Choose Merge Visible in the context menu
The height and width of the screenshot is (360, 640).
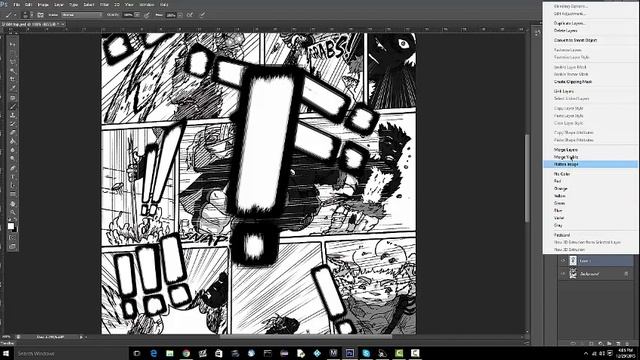[590, 157]
